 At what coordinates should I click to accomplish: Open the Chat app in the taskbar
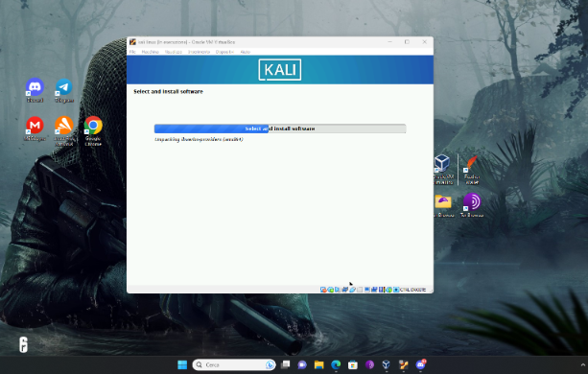[302, 364]
